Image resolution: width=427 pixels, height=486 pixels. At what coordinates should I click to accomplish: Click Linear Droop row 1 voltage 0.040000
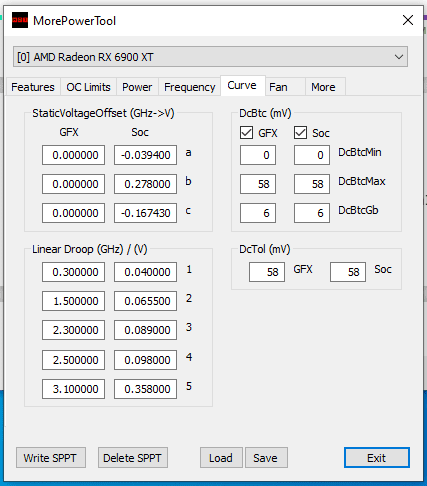[x=145, y=272]
